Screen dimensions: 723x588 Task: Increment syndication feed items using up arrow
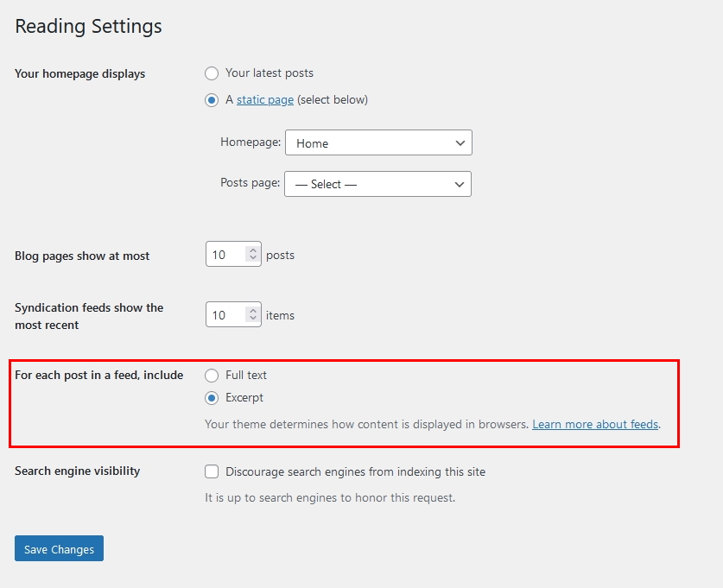[252, 311]
